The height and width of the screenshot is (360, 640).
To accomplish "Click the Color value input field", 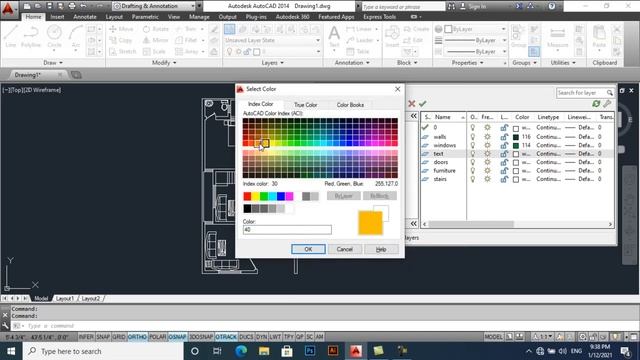I will pyautogui.click(x=287, y=230).
